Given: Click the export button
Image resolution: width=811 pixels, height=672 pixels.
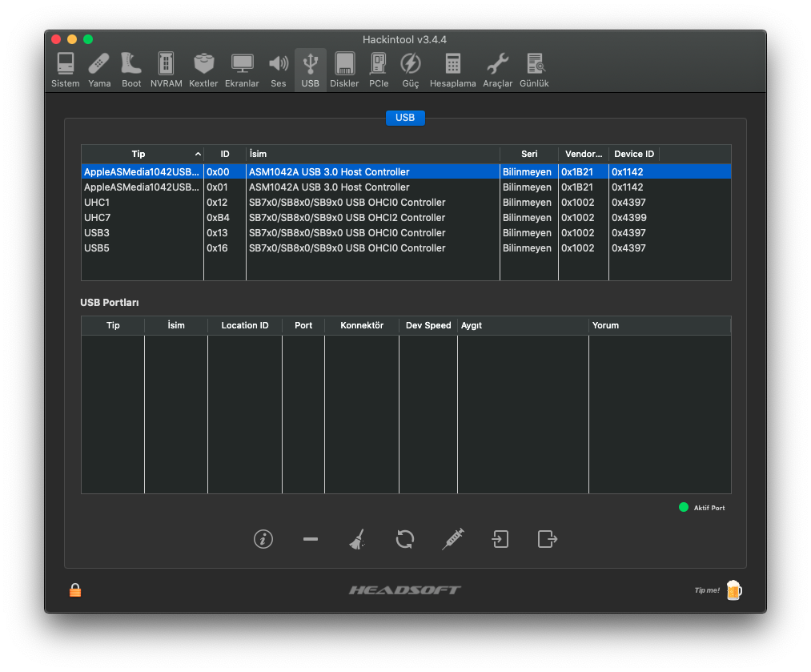Looking at the screenshot, I should pyautogui.click(x=548, y=539).
